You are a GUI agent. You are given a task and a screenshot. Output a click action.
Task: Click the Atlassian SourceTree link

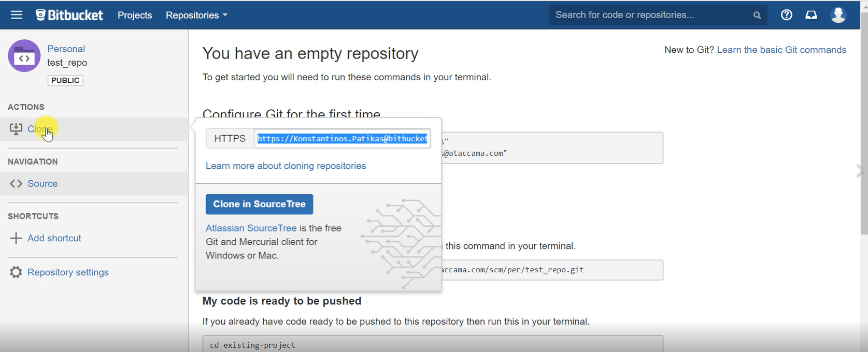(251, 228)
